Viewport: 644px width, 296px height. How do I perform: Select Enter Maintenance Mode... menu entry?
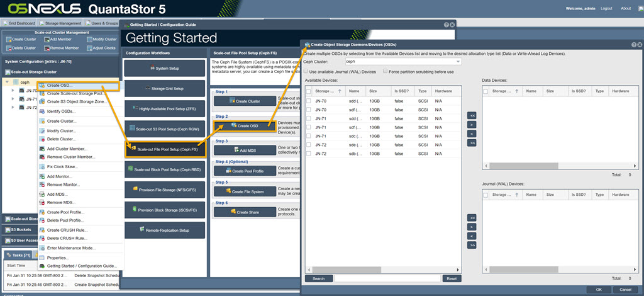(x=71, y=248)
